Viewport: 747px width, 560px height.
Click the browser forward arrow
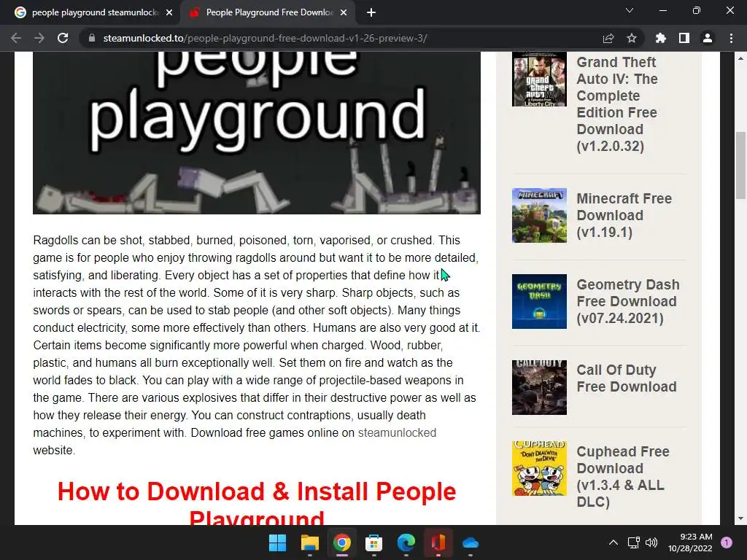pyautogui.click(x=39, y=38)
